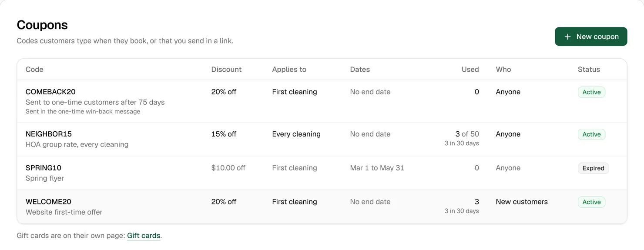The width and height of the screenshot is (644, 250).
Task: Click Mar 1 to May 31 dates
Action: click(377, 168)
